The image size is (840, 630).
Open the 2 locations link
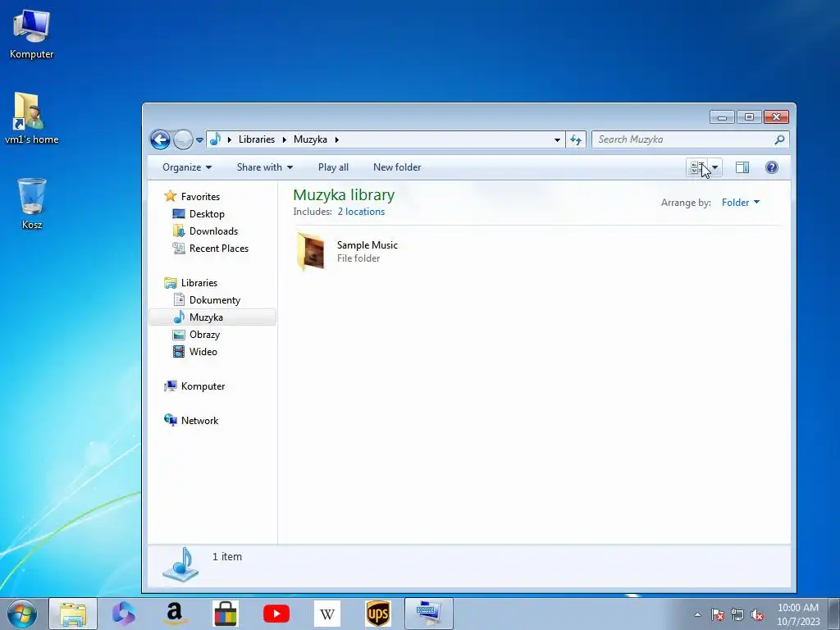361,212
